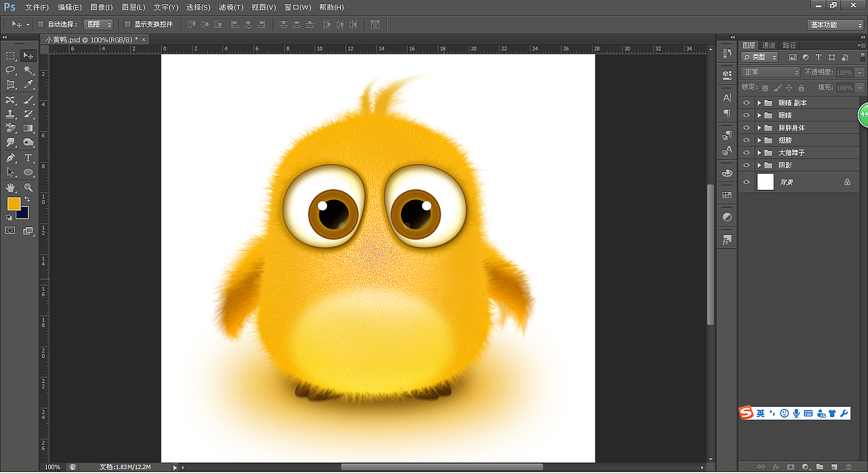Select the Sponge tool
The image size is (868, 474).
point(28,142)
